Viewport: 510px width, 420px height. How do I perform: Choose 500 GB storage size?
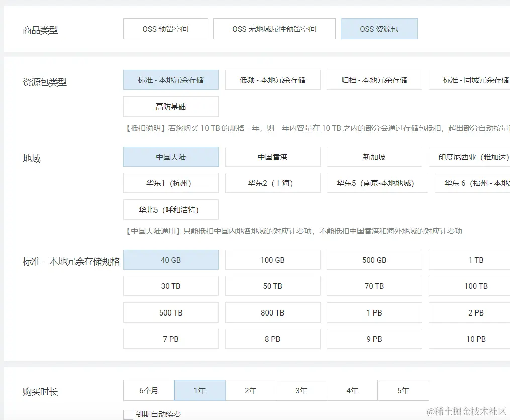[x=374, y=260]
